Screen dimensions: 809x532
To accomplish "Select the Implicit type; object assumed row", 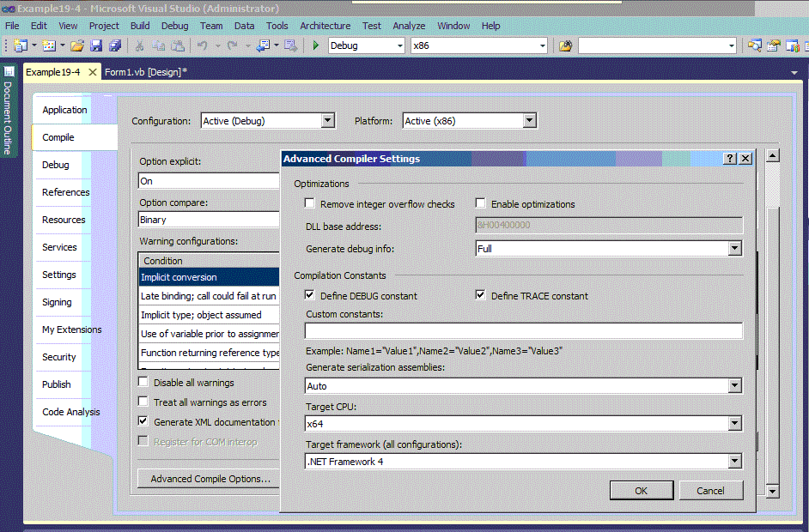I will point(209,315).
